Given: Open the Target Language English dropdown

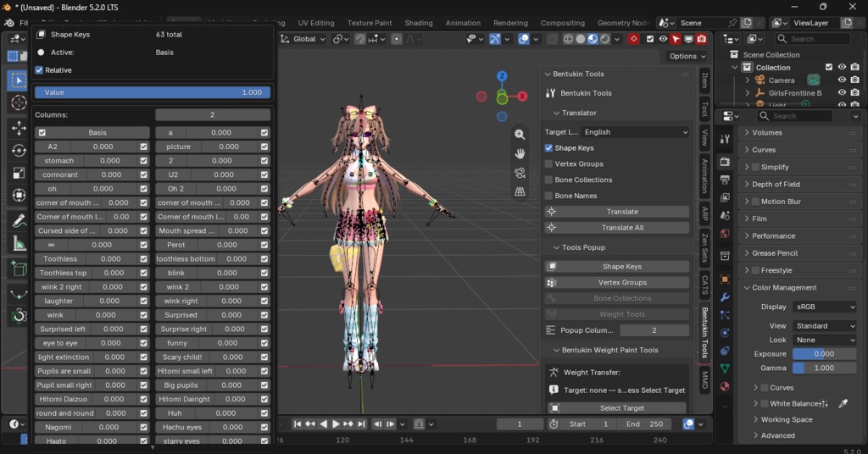Looking at the screenshot, I should coord(636,132).
